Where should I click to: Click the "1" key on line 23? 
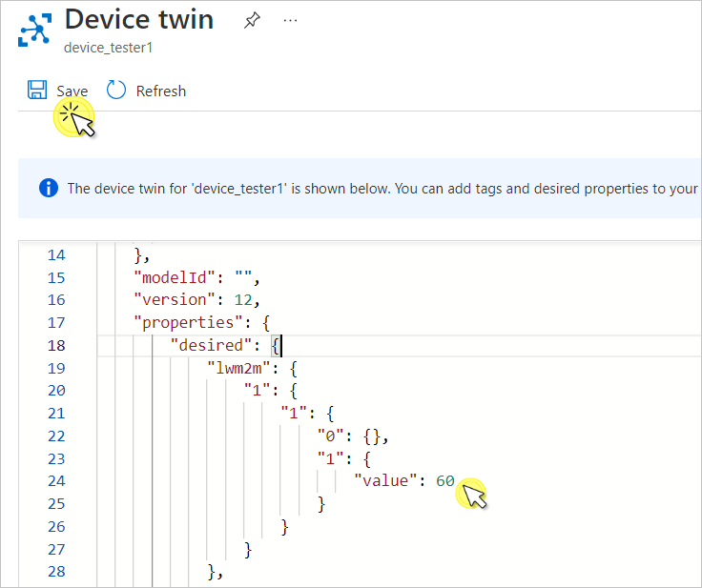tap(330, 459)
